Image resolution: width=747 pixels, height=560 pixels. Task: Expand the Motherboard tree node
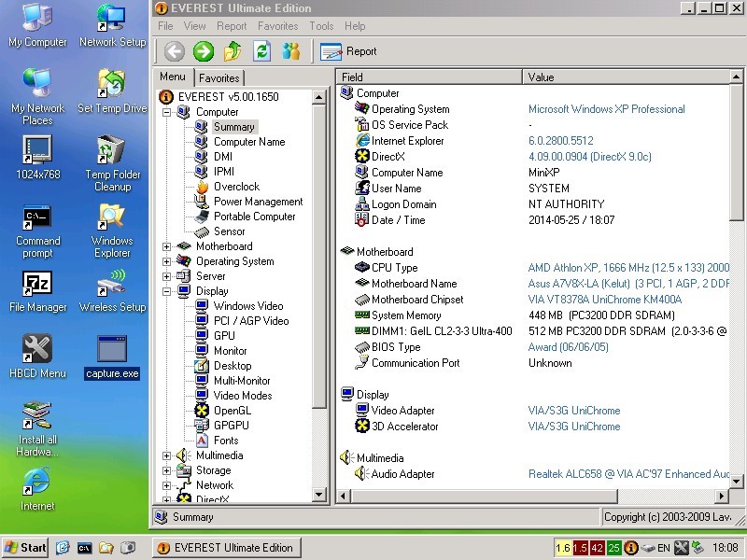pyautogui.click(x=166, y=246)
